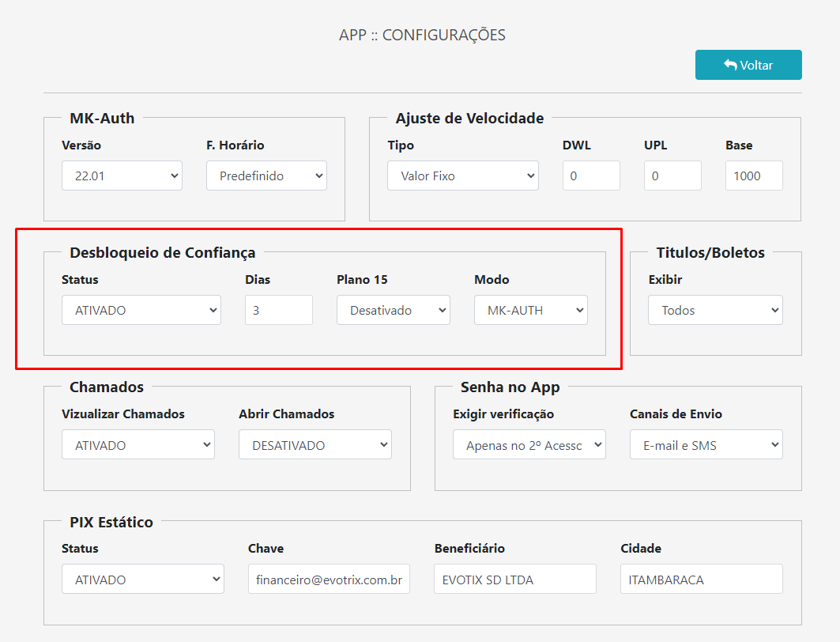840x642 pixels.
Task: Expand the Tipo dropdown under Ajuste de Velocidade
Action: [x=462, y=176]
